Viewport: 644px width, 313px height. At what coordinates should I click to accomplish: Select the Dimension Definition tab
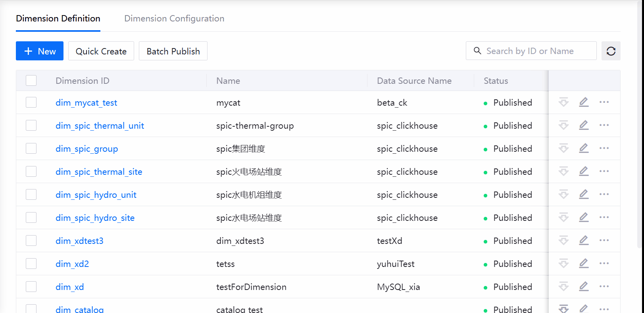pyautogui.click(x=58, y=19)
